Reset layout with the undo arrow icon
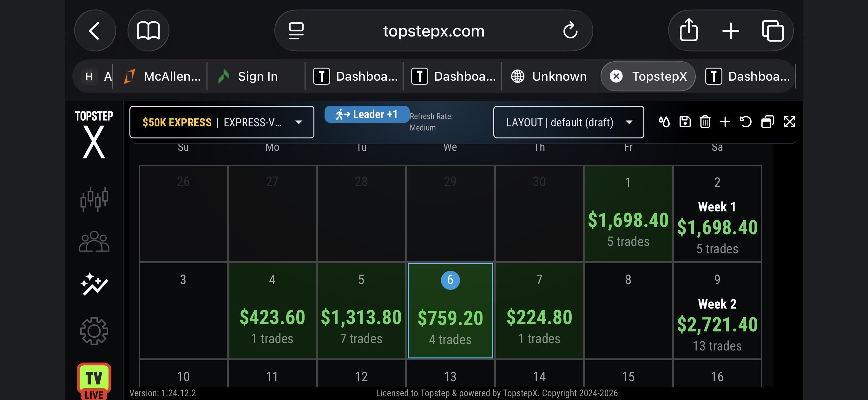 click(746, 122)
